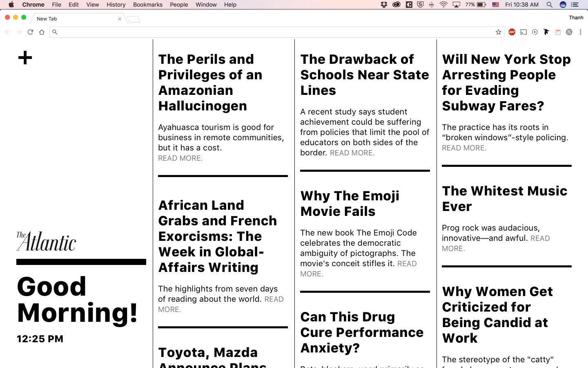This screenshot has width=588, height=368.
Task: Open the Adblock Plus extension
Action: pos(512,32)
